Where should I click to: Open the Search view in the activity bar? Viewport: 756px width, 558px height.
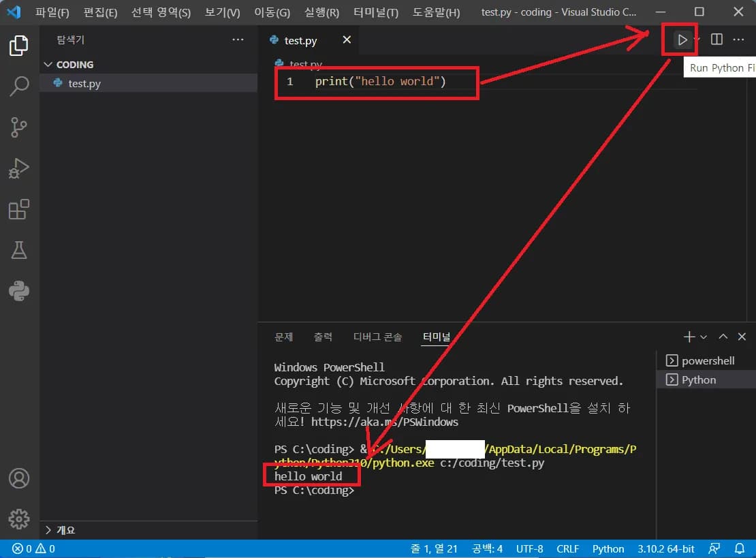[18, 87]
